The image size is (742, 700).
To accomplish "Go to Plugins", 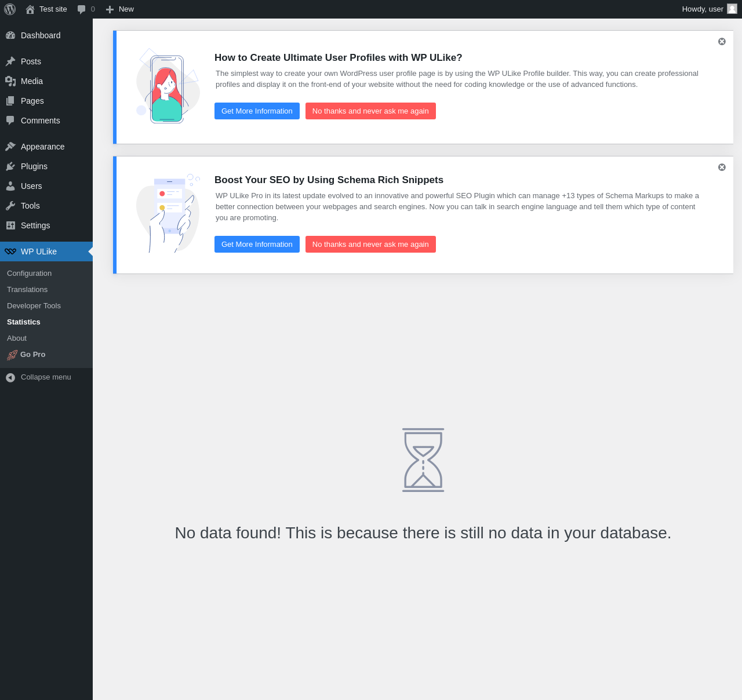I will point(46,166).
